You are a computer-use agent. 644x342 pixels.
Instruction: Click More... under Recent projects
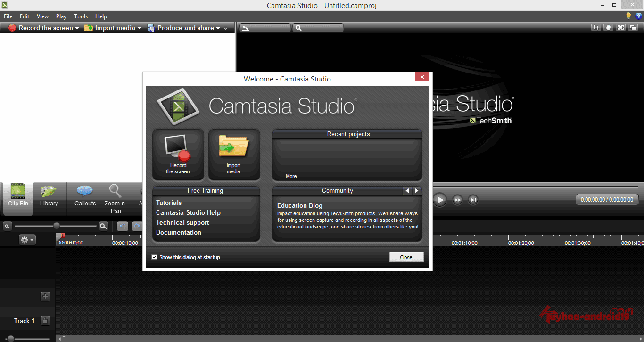coord(293,176)
